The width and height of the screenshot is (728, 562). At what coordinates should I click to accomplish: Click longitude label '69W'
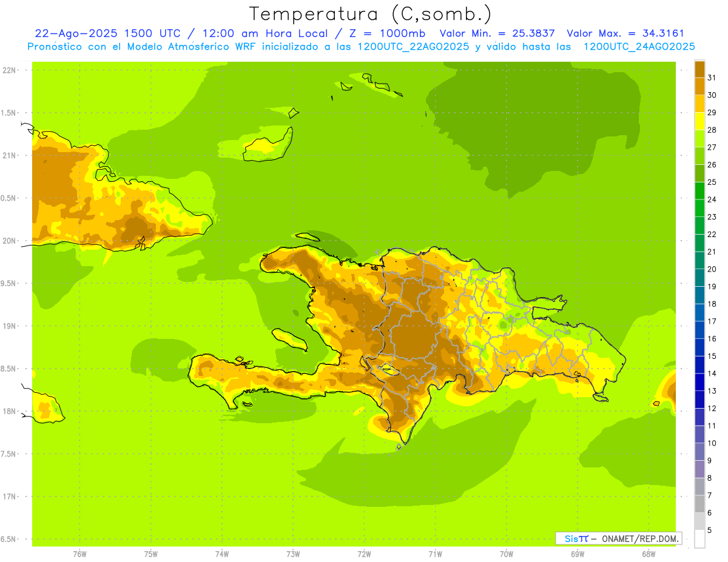pyautogui.click(x=578, y=554)
